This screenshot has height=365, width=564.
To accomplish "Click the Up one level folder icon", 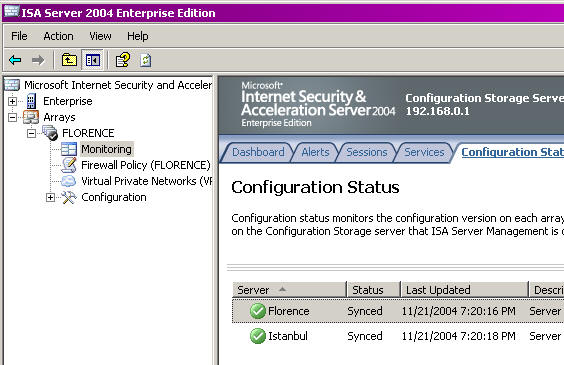I will click(x=69, y=60).
